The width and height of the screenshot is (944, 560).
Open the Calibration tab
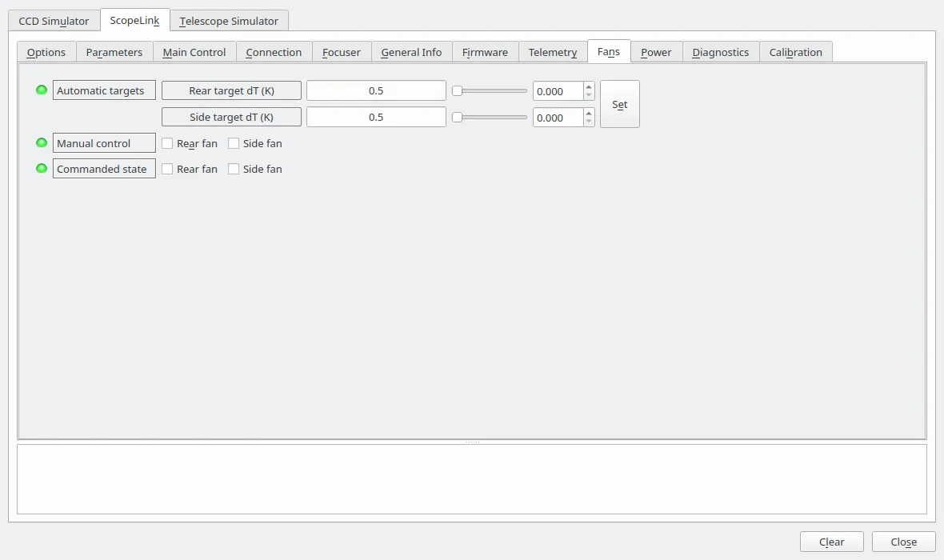click(x=796, y=52)
